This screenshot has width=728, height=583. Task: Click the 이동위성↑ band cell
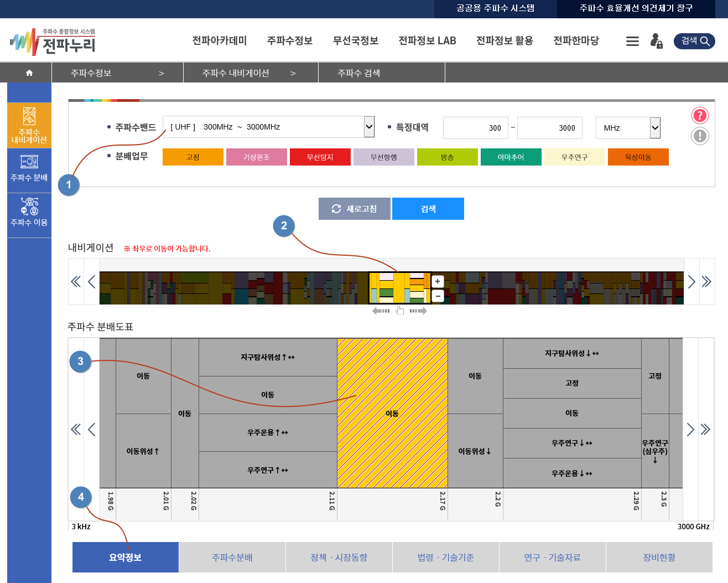click(x=143, y=451)
